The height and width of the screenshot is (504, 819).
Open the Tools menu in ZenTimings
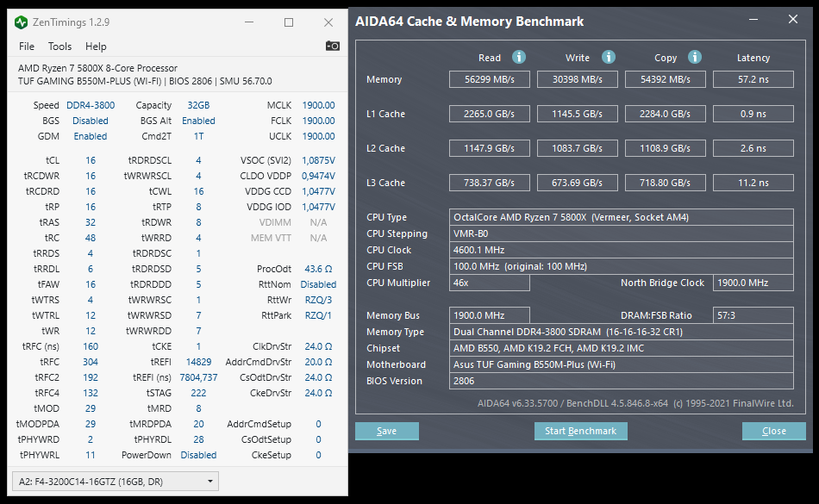coord(60,47)
